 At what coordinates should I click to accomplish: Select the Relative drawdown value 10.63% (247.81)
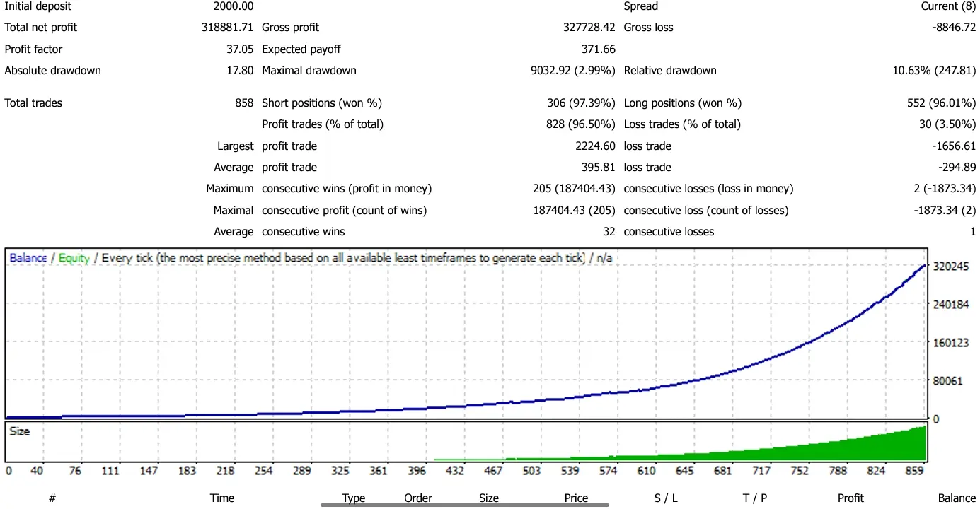935,71
